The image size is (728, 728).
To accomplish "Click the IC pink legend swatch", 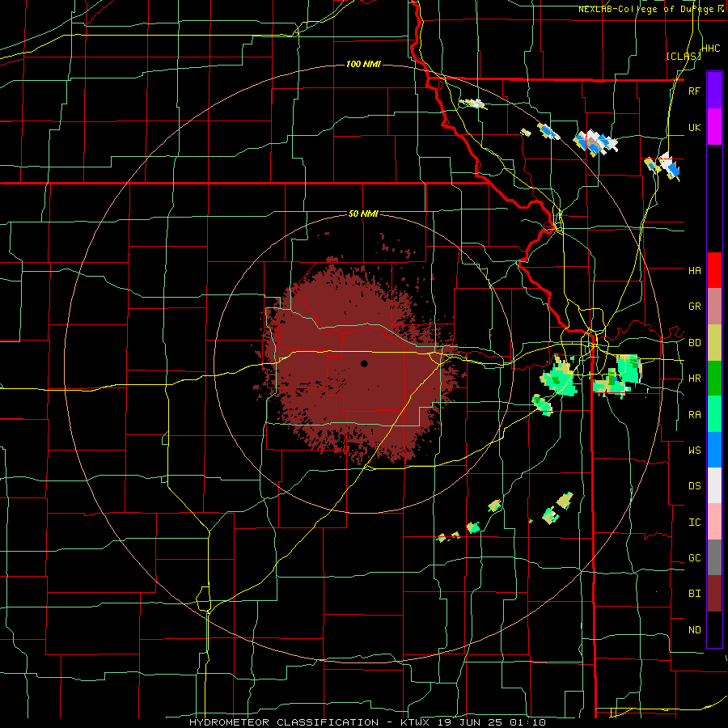I will click(x=714, y=522).
